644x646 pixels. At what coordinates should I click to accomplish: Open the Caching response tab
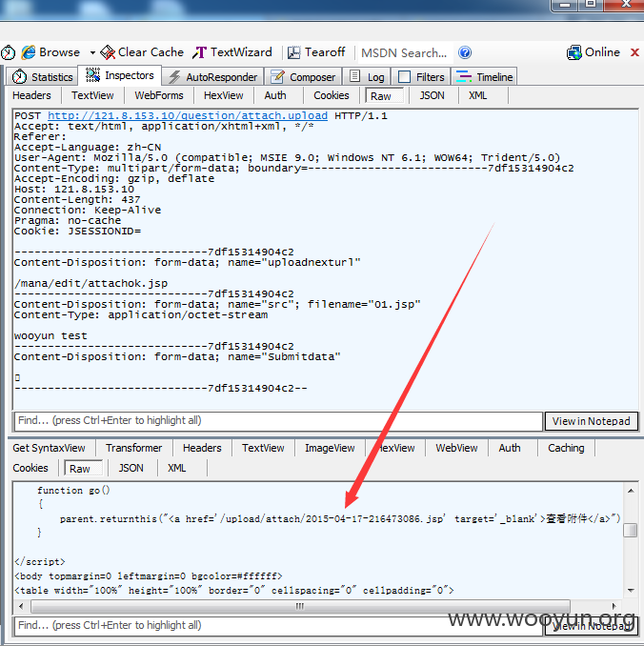click(566, 448)
